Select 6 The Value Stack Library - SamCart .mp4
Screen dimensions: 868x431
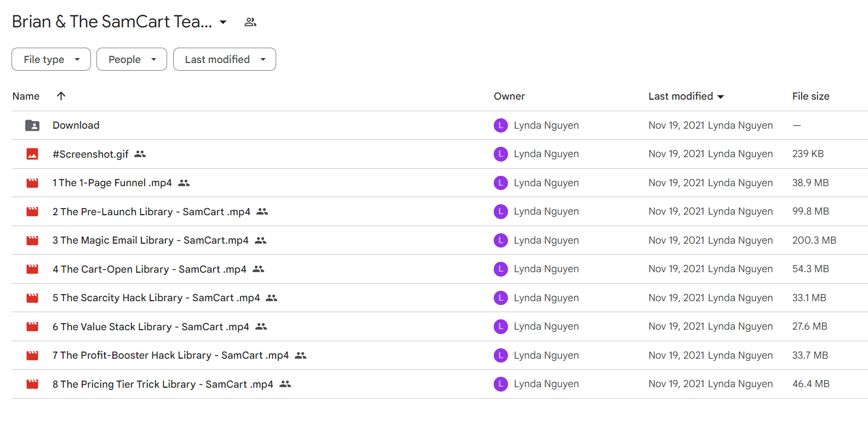[x=151, y=327]
